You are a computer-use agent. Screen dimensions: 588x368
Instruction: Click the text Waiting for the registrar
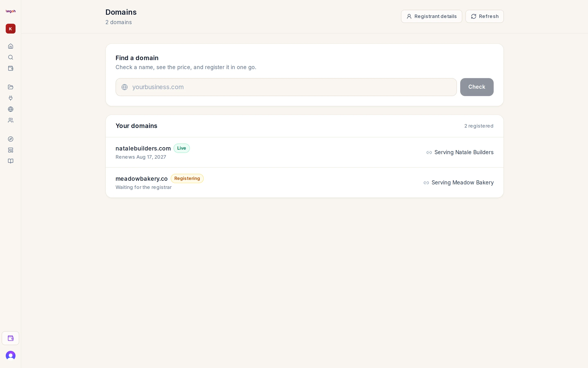point(144,187)
